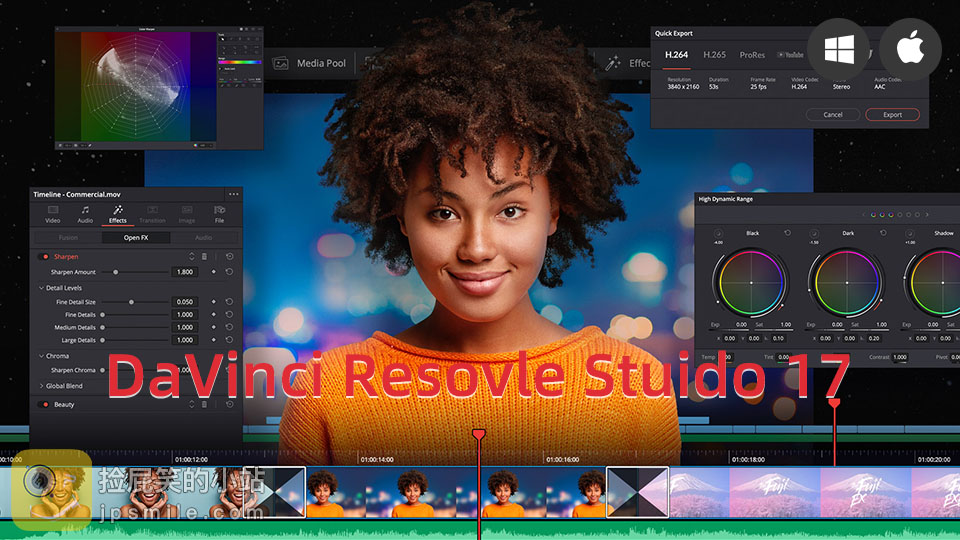This screenshot has height=540, width=960.
Task: Collapse the Chroma section
Action: [42, 356]
